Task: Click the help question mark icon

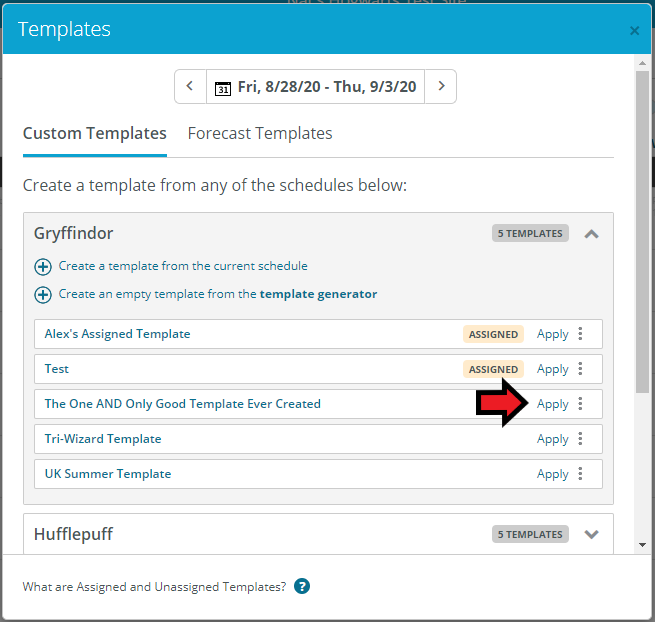Action: point(302,586)
